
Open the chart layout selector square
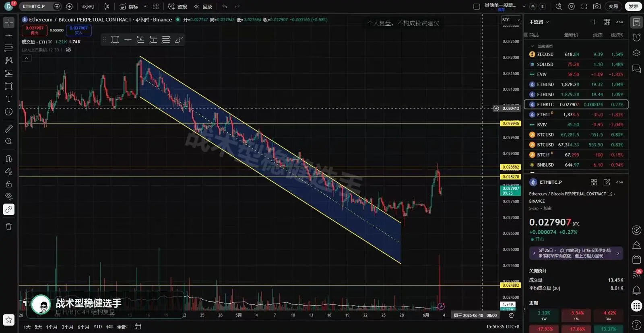477,6
